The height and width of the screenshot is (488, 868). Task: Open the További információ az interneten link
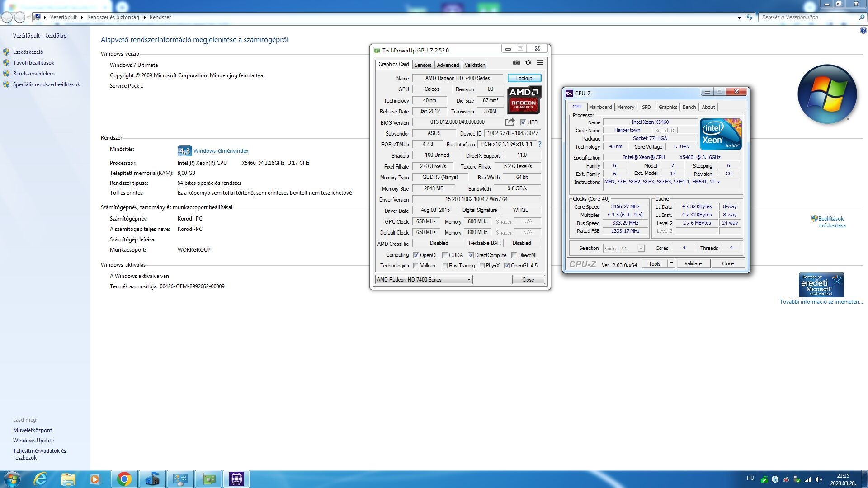821,302
